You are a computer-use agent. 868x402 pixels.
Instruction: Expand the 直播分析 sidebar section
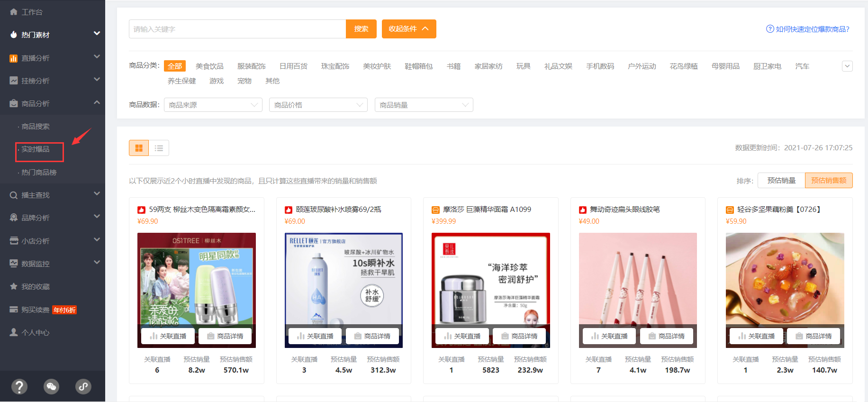(97, 56)
